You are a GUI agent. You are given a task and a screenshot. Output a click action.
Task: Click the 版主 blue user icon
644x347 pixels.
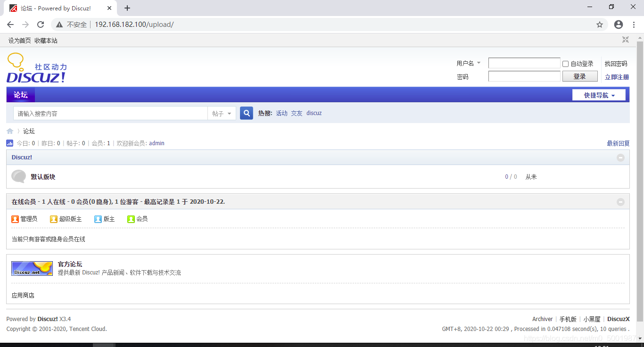[x=98, y=219]
